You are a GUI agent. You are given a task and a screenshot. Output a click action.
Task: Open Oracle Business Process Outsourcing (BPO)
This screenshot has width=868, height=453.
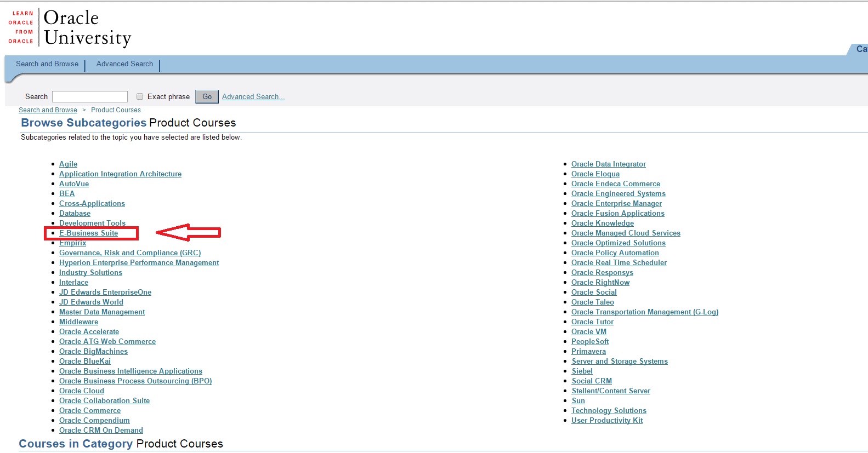click(135, 381)
